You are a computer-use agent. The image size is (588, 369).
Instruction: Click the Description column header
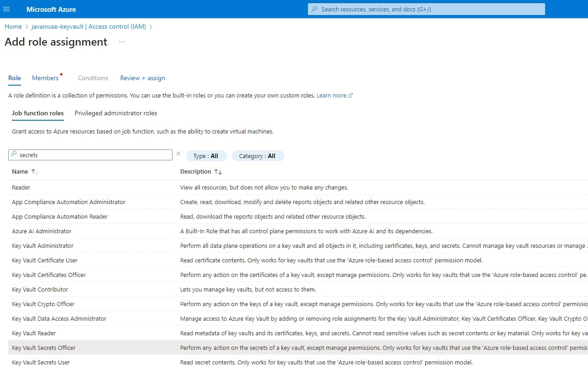click(x=196, y=172)
